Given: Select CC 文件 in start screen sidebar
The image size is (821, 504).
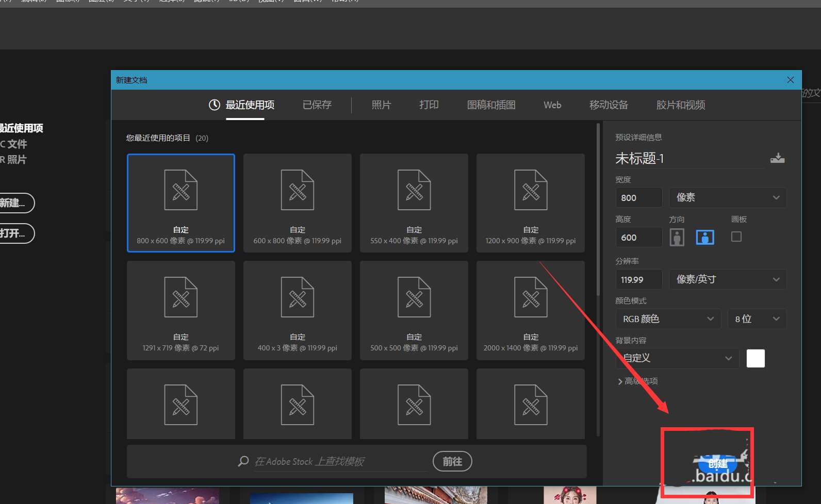Looking at the screenshot, I should pos(13,144).
